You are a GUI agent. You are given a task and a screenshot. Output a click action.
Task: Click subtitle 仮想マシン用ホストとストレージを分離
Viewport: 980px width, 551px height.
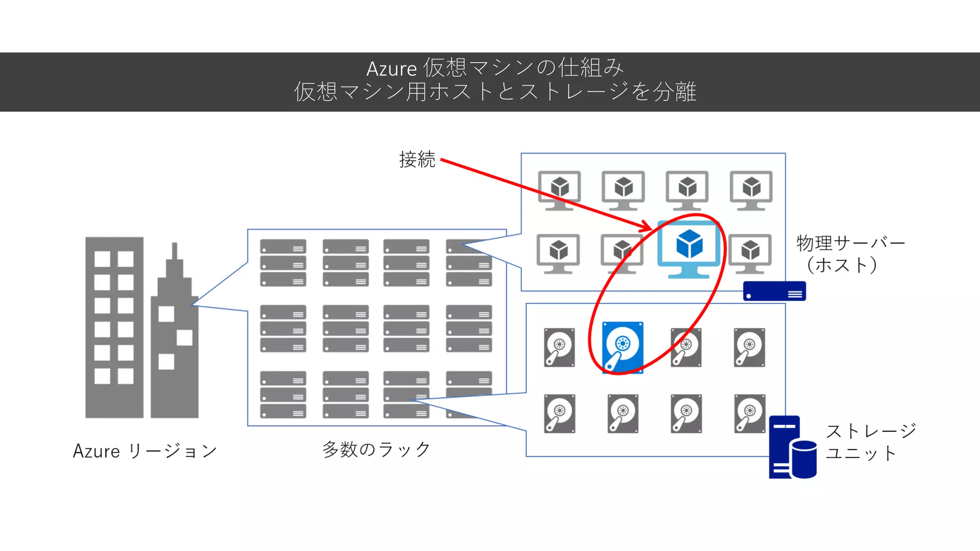495,92
